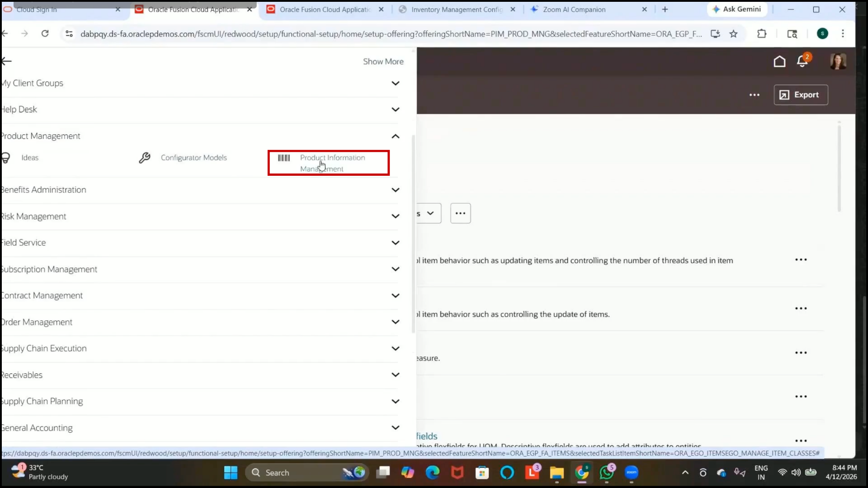Click Show More in navigator

click(x=383, y=61)
